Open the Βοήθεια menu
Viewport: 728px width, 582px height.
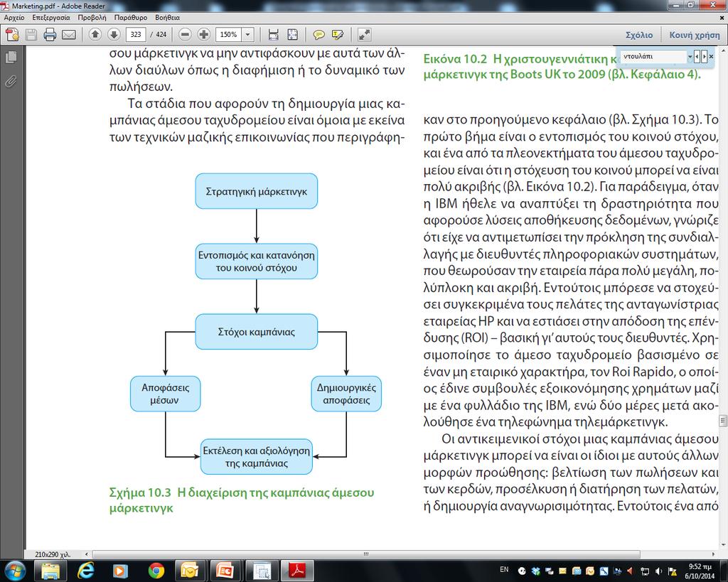click(167, 18)
